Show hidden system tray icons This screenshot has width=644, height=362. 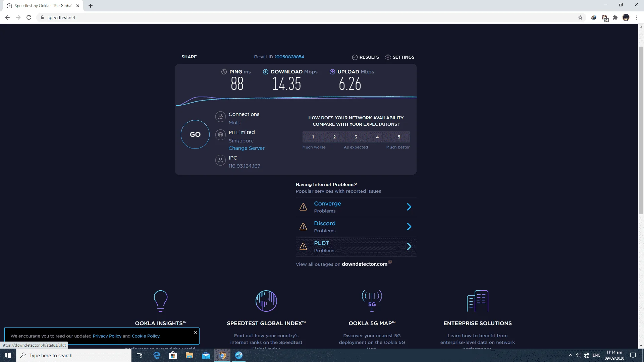570,355
